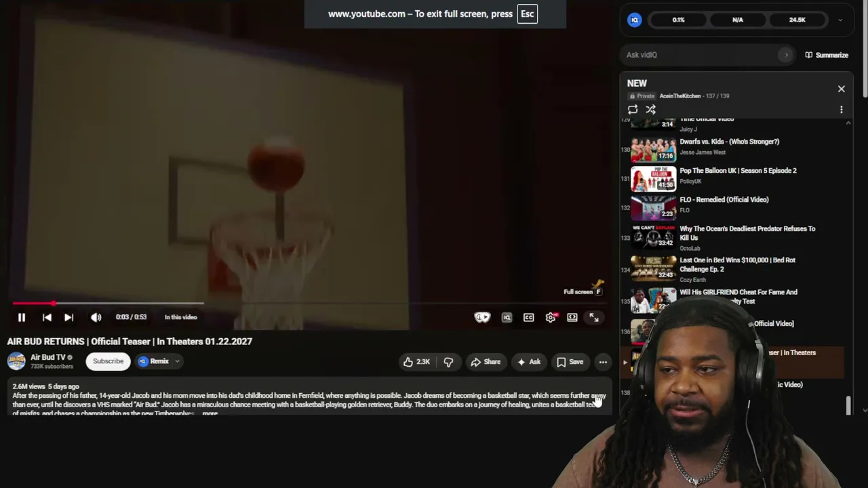Submit the Ask vidIQ arrow button

coord(786,55)
